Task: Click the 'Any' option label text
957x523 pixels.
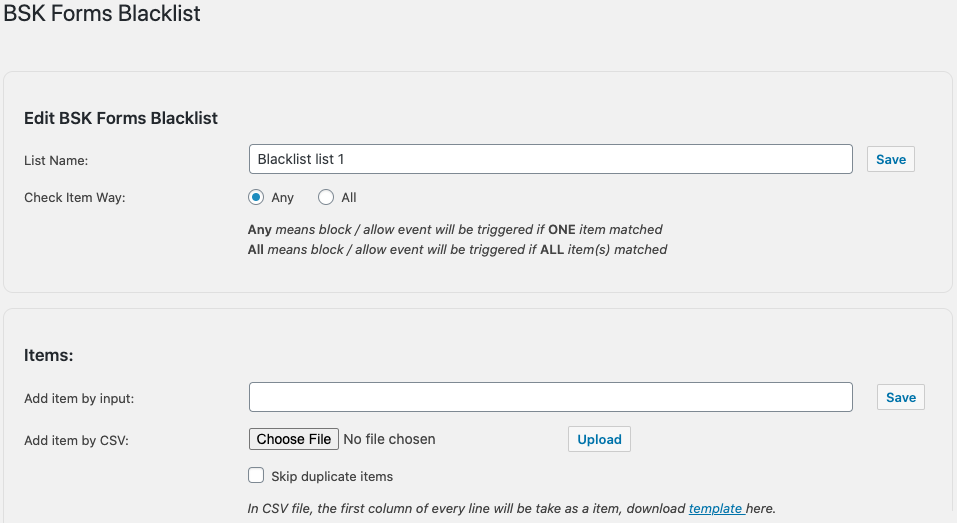Action: (x=283, y=198)
